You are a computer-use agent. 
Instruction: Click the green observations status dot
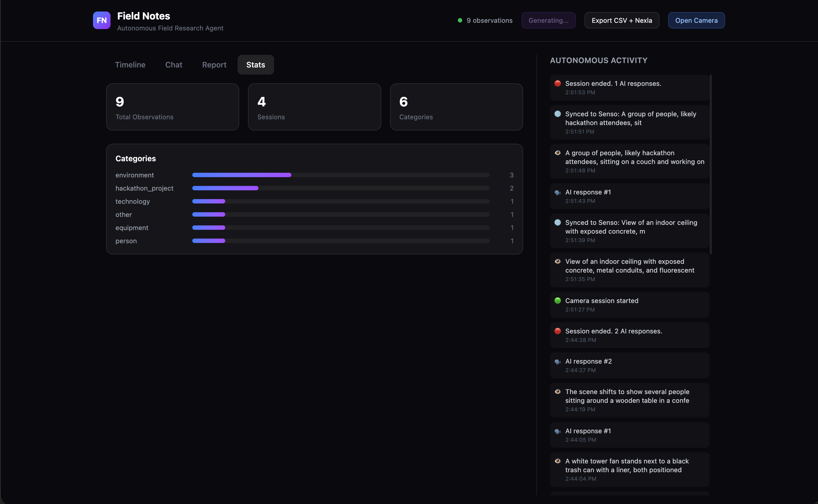[x=460, y=20]
